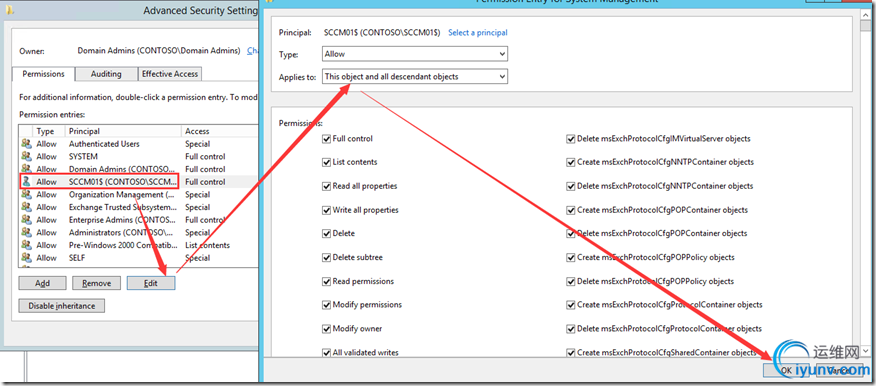Toggle the Delete permission checkbox
Viewport: 876px width, 386px height.
coord(326,233)
